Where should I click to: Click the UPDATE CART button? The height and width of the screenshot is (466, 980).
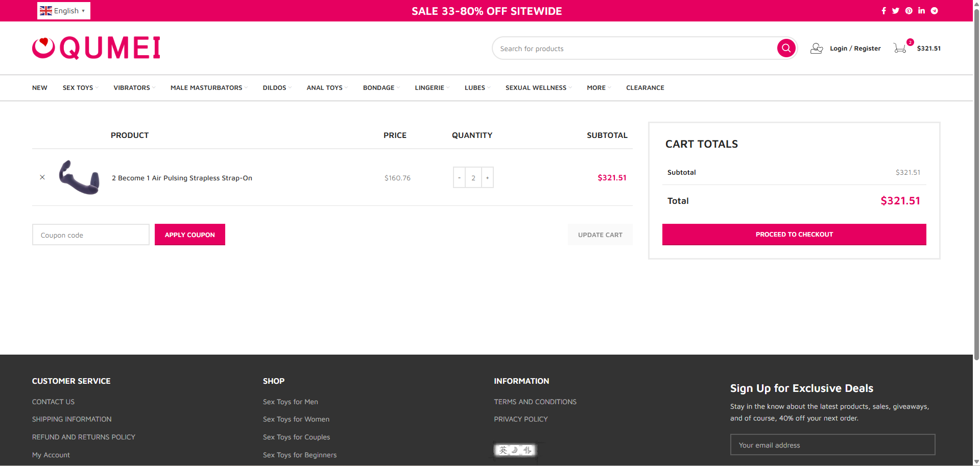[600, 235]
